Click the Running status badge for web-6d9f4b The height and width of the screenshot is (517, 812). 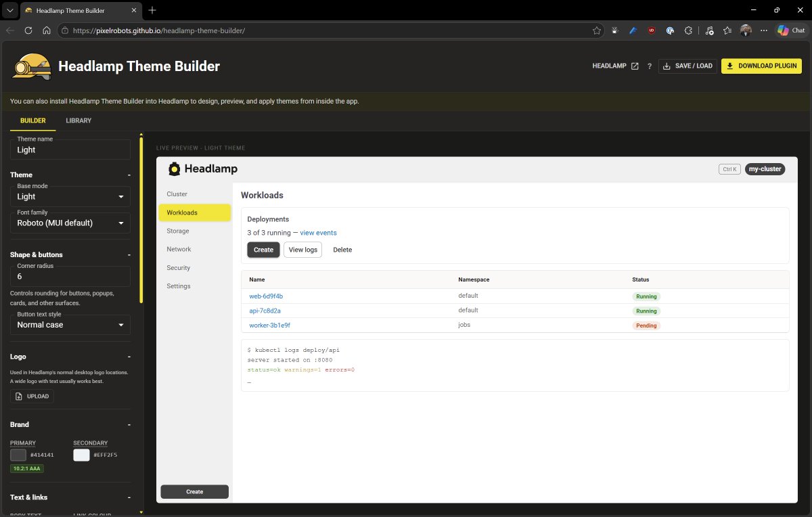point(646,296)
